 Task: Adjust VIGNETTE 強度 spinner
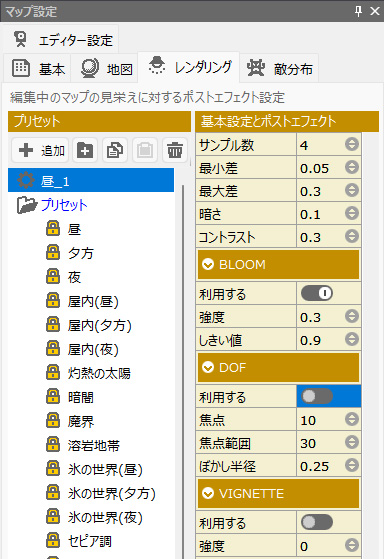pos(352,545)
